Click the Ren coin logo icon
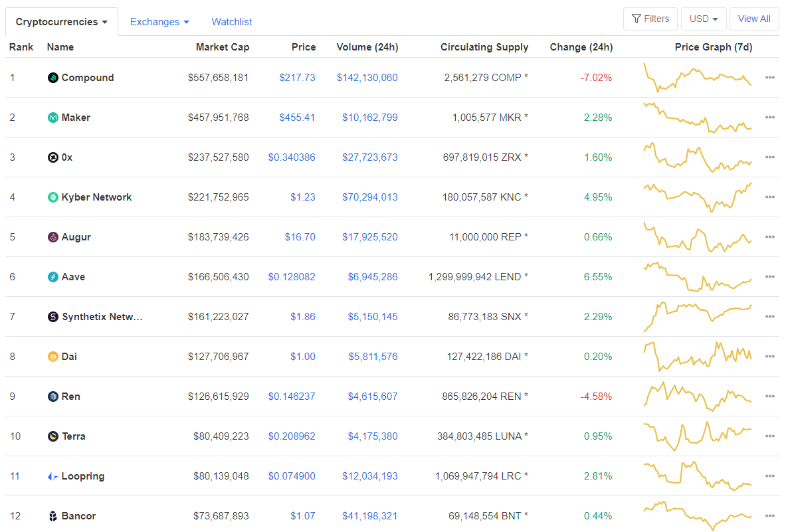This screenshot has width=786, height=532. [x=52, y=397]
